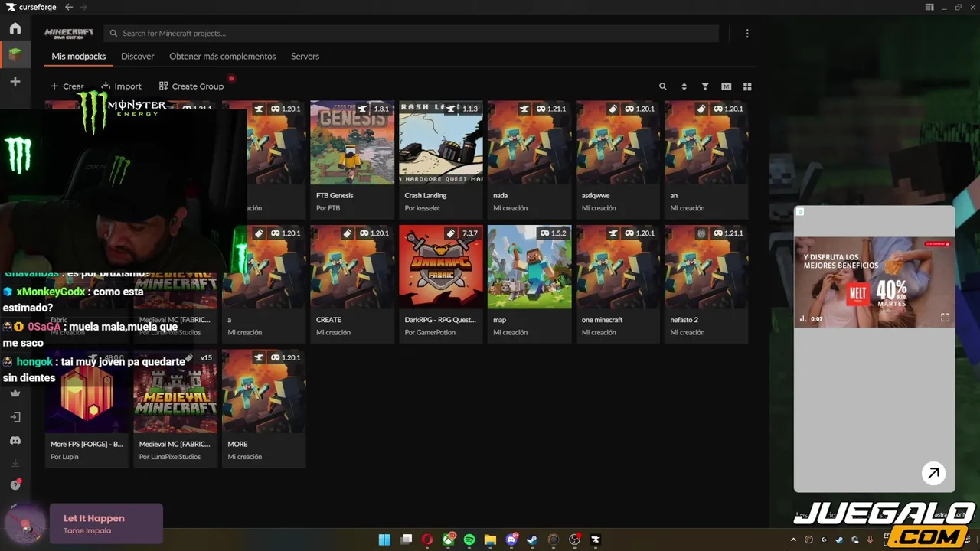Click the 'Por FTB' author text
This screenshot has height=551, width=980.
328,208
